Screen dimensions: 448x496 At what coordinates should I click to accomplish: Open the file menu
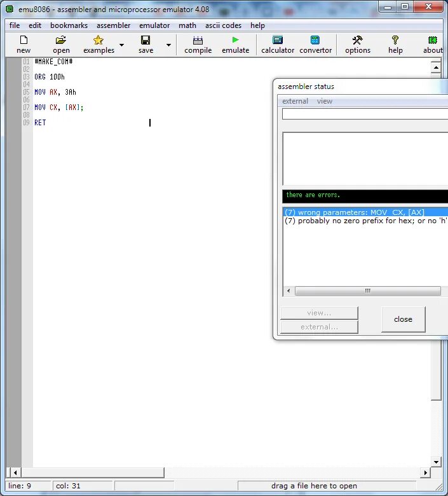coord(15,25)
